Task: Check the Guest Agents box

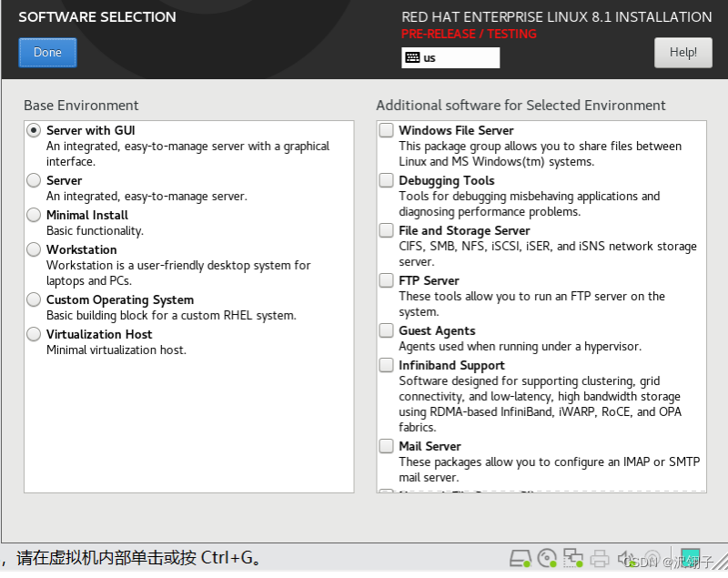Action: click(x=385, y=330)
